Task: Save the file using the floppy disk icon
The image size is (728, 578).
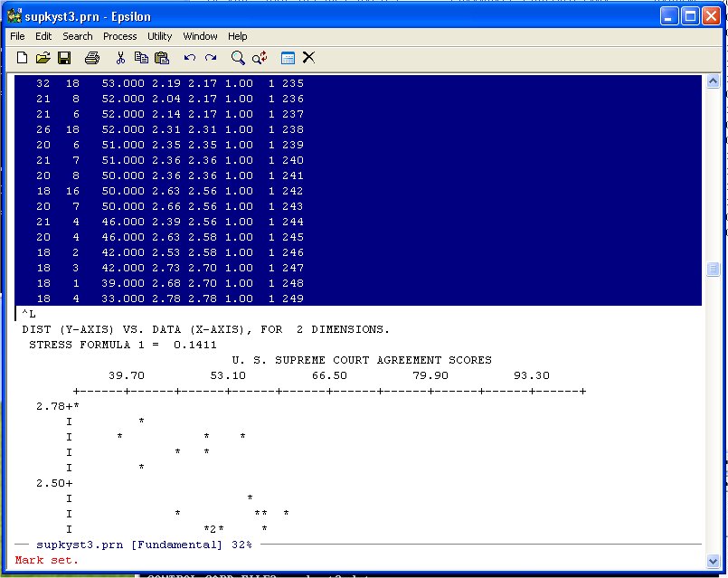Action: 64,58
